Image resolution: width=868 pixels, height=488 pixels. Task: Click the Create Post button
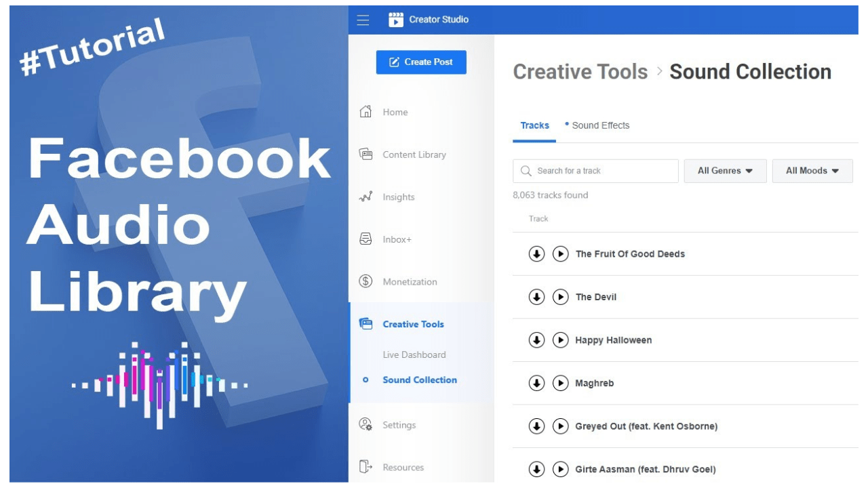click(x=421, y=62)
